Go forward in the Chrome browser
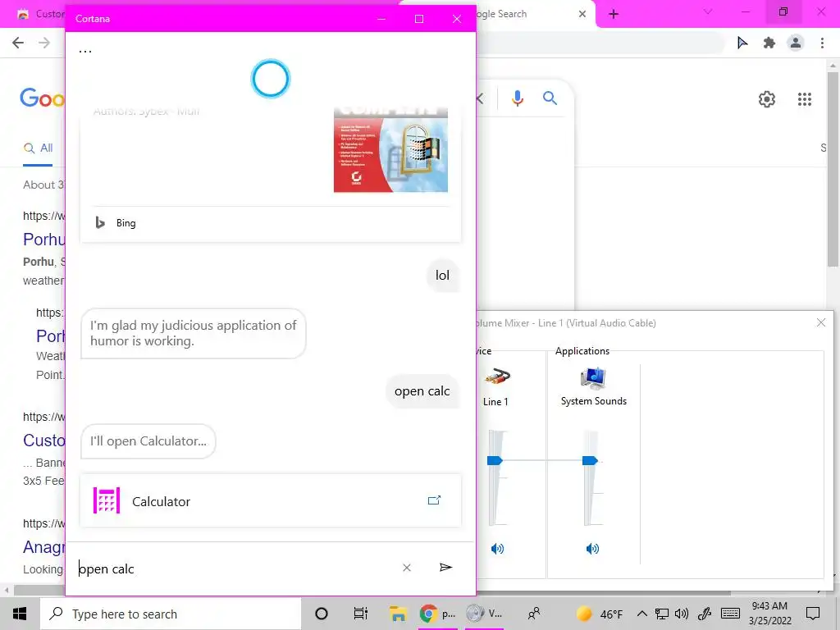 coord(44,43)
